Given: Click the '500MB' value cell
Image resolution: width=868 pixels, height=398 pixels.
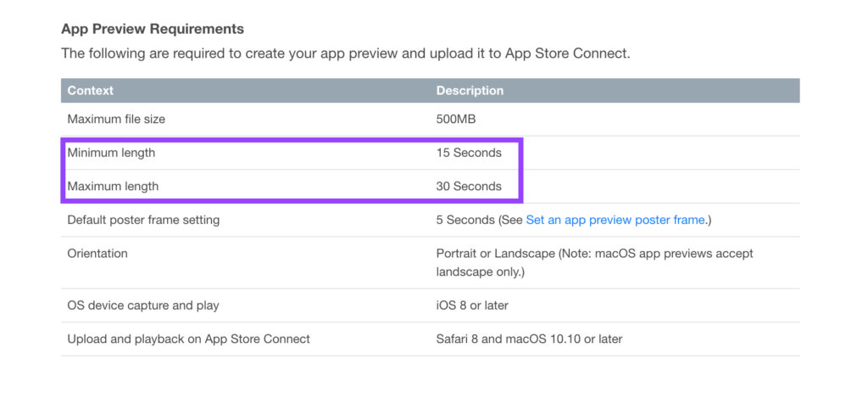Looking at the screenshot, I should coord(456,119).
